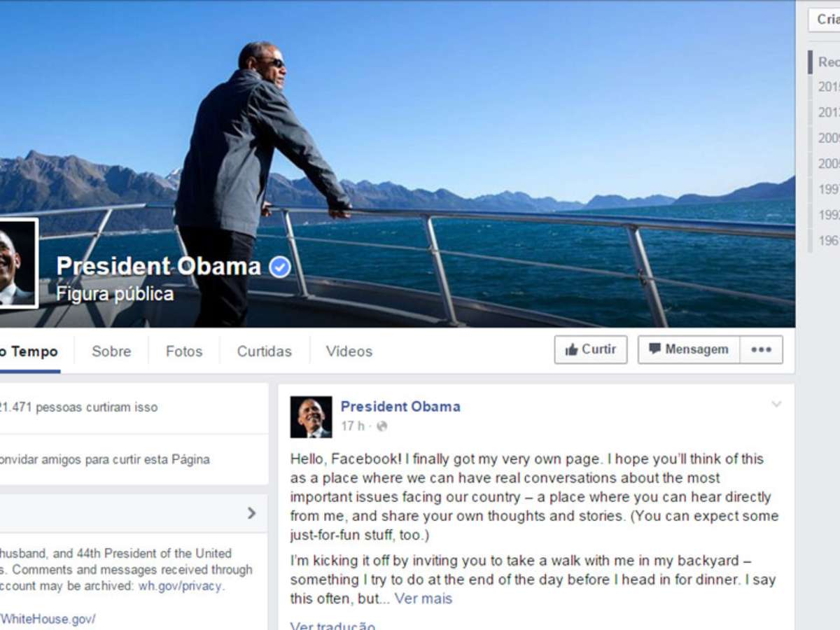
Task: Expand the post with Ver mais
Action: [423, 598]
